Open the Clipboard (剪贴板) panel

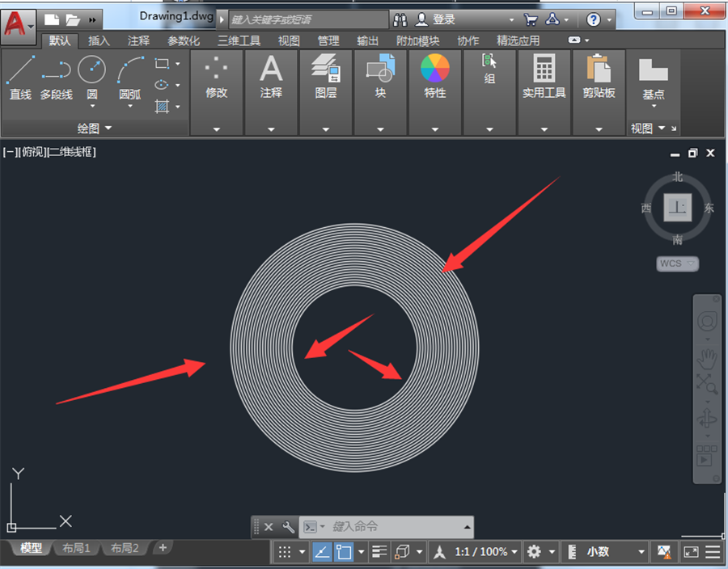(599, 92)
